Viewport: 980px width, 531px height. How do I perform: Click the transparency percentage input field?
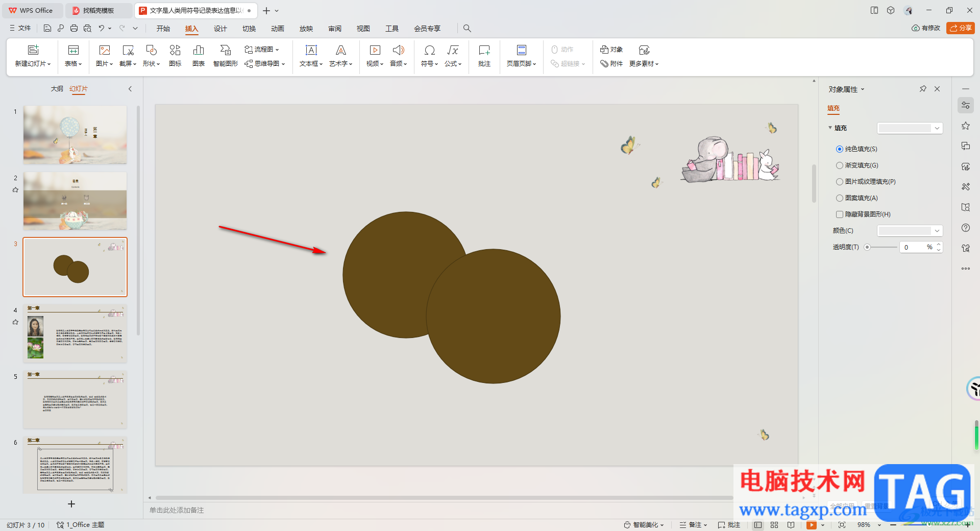point(914,247)
